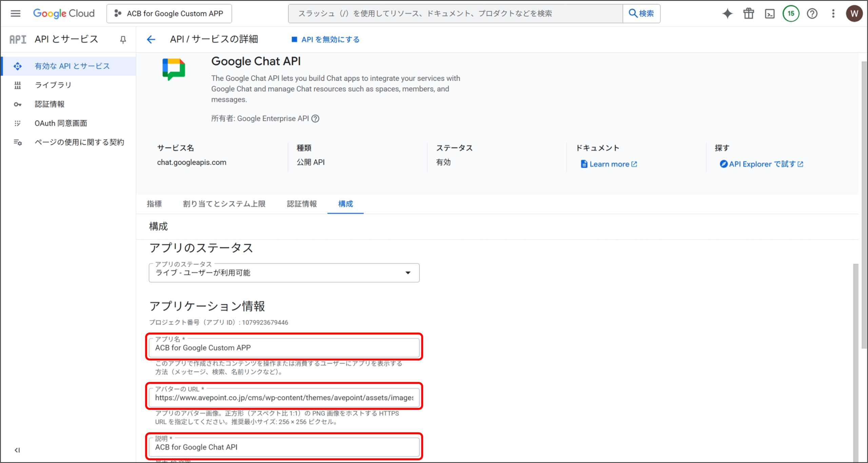Select 認証情報 in the left sidebar

pos(50,104)
